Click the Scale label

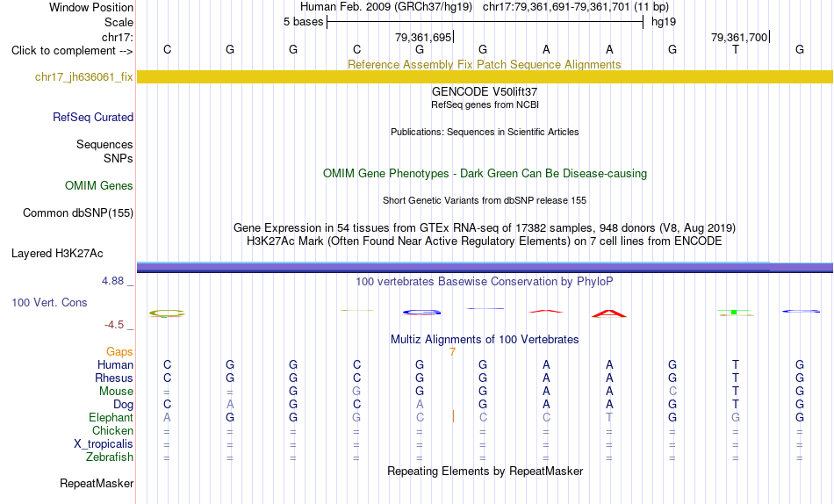tap(119, 22)
